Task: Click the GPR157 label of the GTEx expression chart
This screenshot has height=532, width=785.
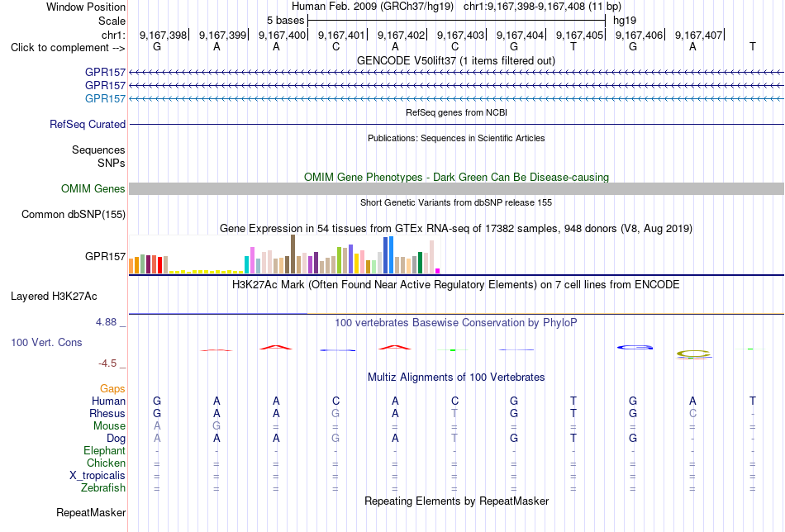Action: tap(105, 256)
